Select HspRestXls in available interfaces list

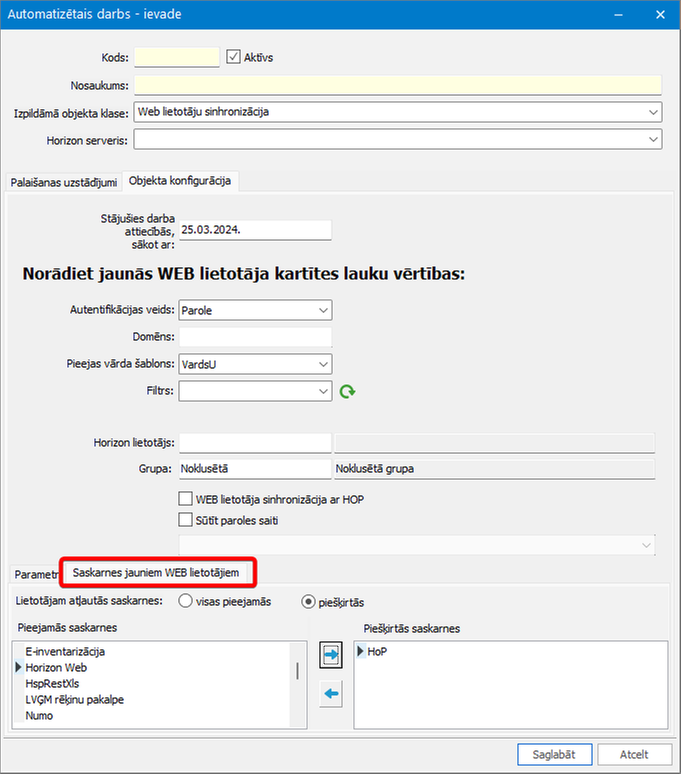(x=52, y=684)
